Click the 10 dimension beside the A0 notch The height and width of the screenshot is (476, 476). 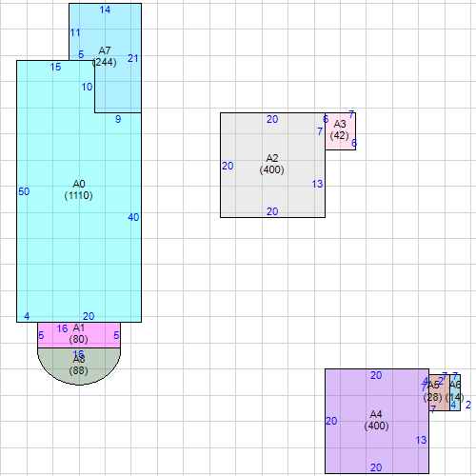click(x=87, y=87)
